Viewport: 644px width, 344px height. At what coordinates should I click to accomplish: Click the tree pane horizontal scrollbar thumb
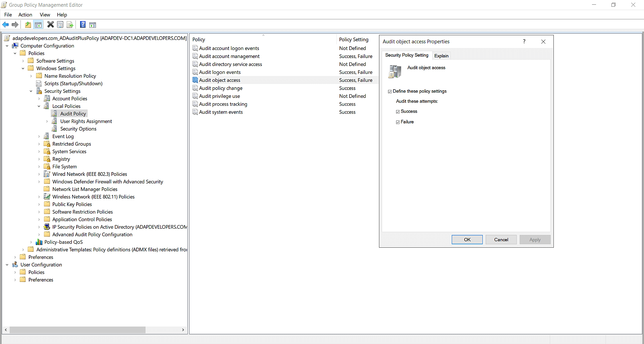[77, 330]
